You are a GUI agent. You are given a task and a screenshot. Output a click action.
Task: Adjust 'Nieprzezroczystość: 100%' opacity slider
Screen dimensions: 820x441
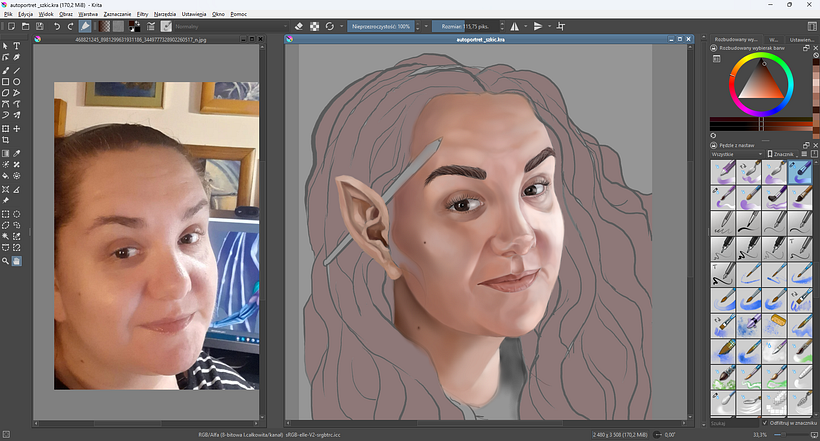(x=381, y=26)
